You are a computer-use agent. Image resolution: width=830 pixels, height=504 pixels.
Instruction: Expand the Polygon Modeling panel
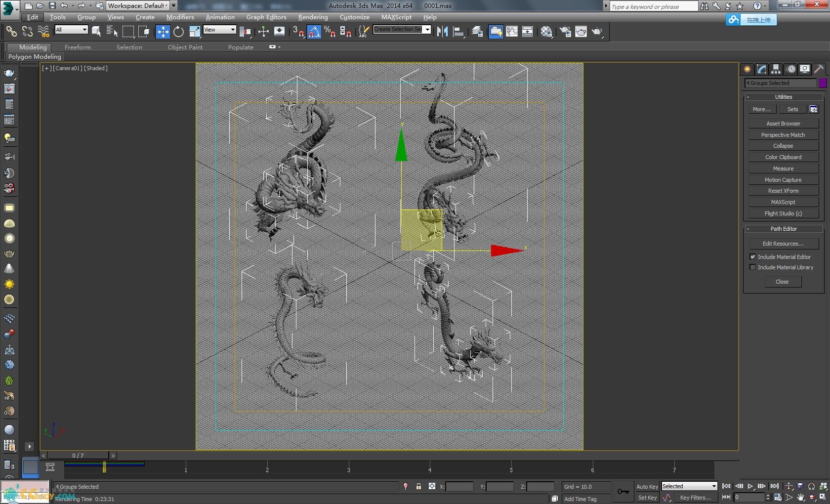[35, 56]
